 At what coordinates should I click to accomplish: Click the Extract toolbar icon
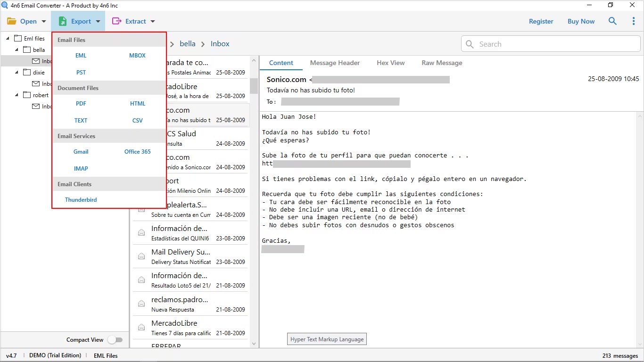point(116,21)
